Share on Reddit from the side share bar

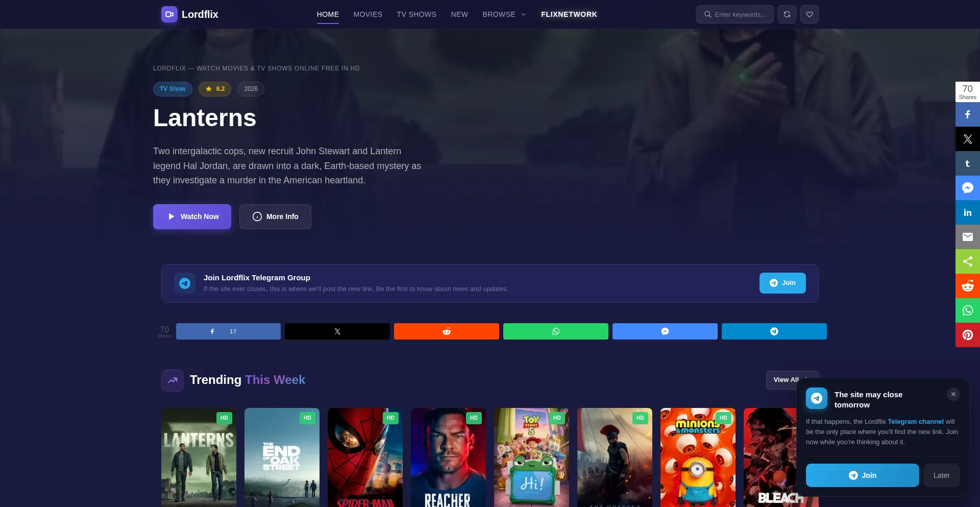[x=968, y=286]
